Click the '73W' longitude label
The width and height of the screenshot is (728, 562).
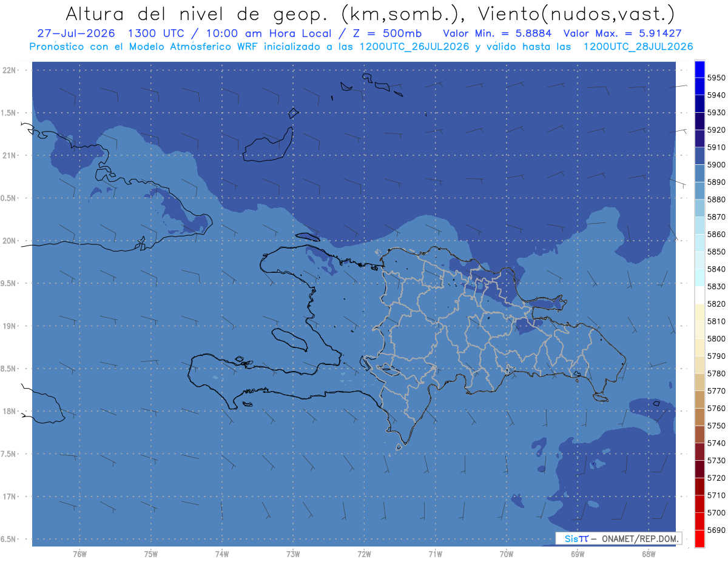(x=293, y=554)
